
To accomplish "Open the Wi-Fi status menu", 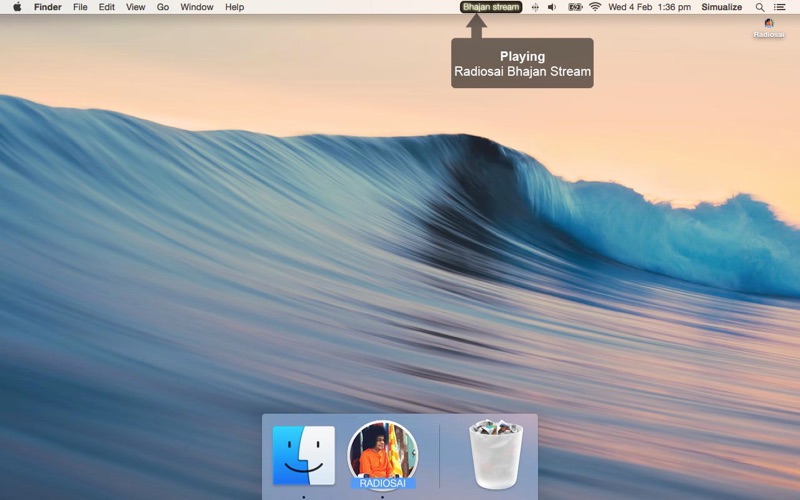I will pos(595,7).
